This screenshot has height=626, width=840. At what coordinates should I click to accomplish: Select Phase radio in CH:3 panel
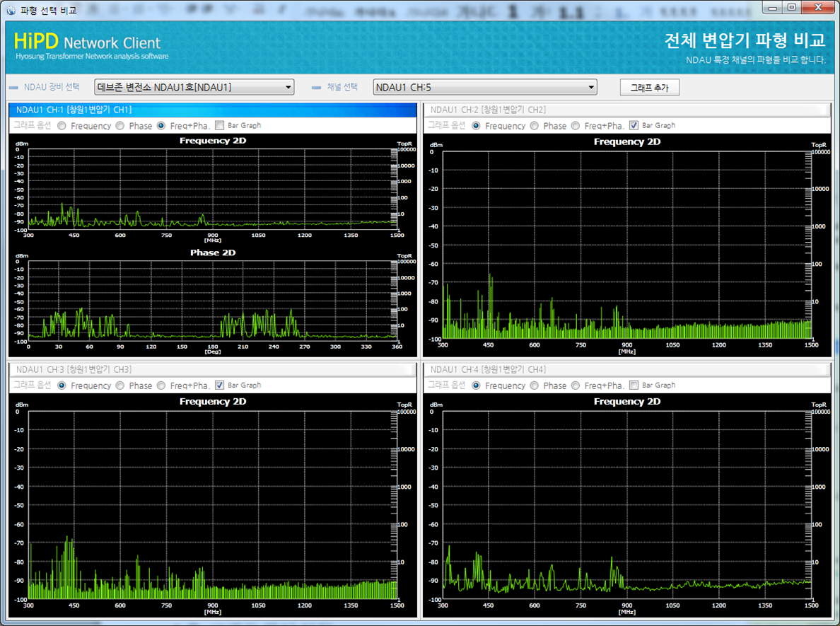120,386
